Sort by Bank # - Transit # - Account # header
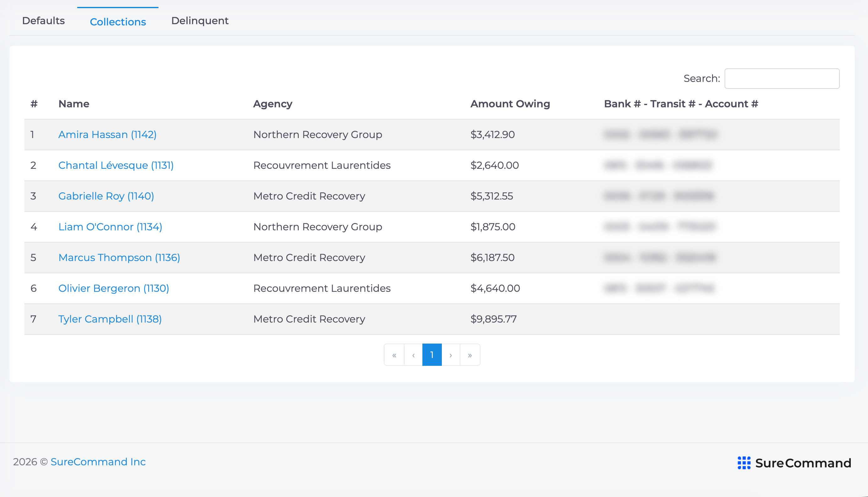The image size is (868, 497). (681, 104)
